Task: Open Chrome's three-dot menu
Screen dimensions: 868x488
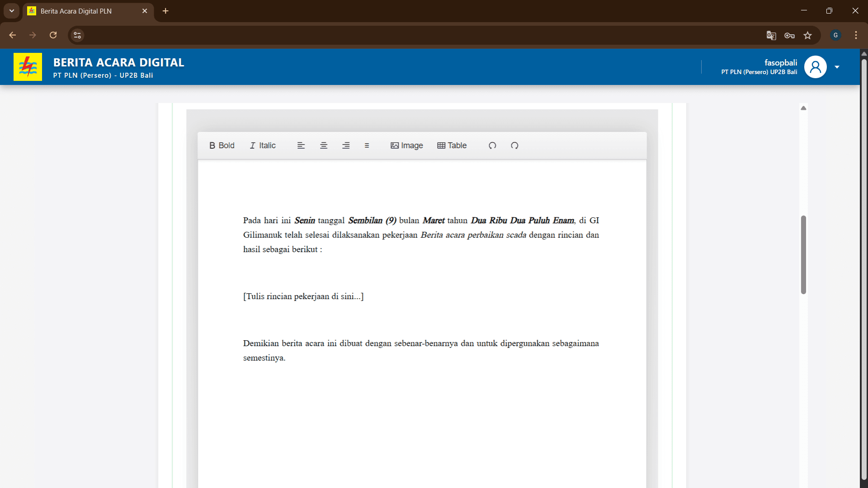Action: click(x=856, y=35)
